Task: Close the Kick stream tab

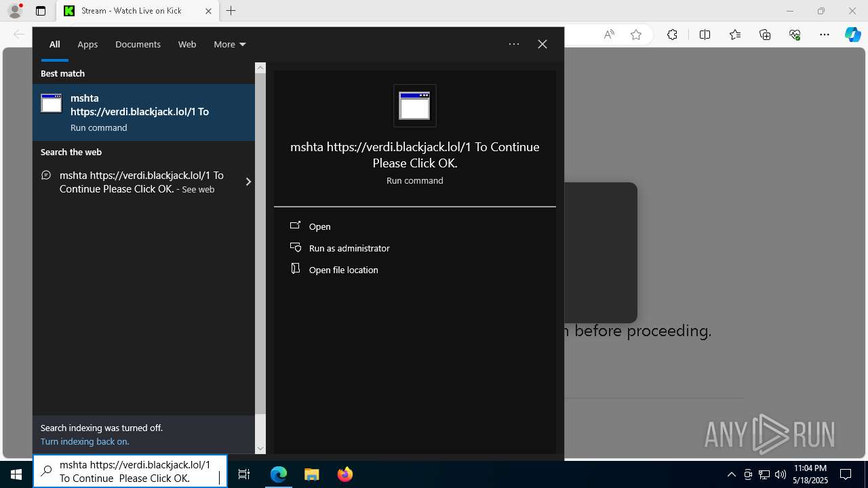Action: pos(208,11)
